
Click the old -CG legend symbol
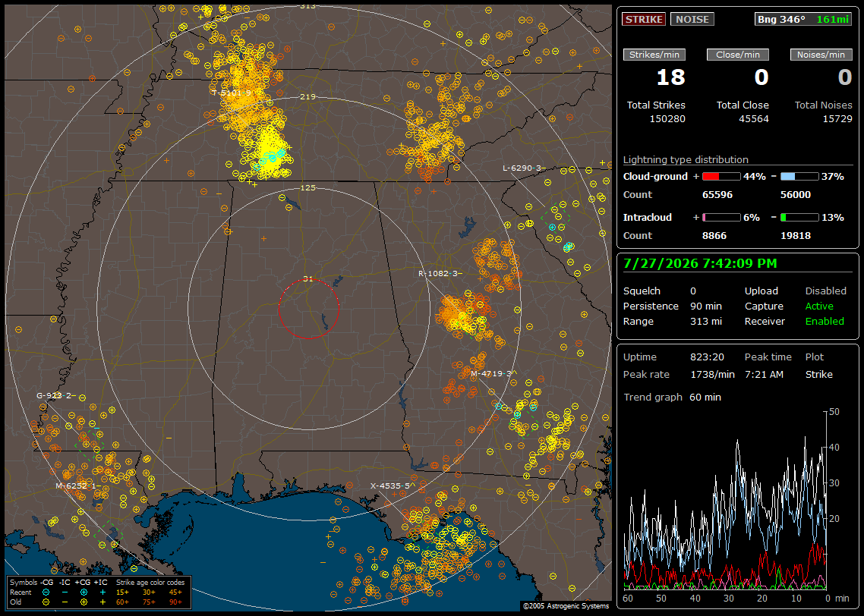[x=46, y=602]
